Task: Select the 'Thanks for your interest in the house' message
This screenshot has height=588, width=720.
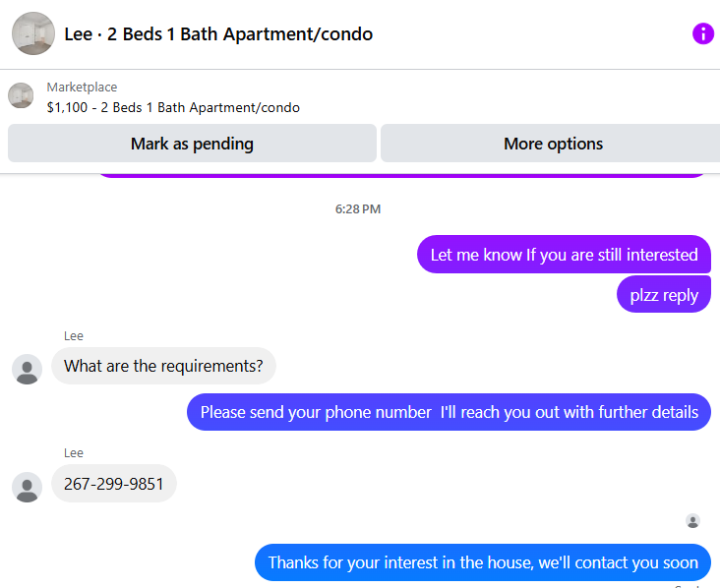Action: [483, 562]
